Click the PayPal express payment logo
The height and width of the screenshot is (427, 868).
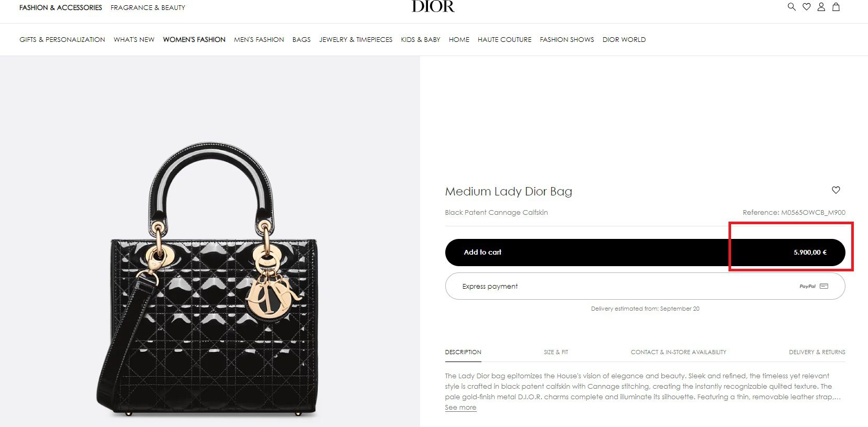point(807,286)
